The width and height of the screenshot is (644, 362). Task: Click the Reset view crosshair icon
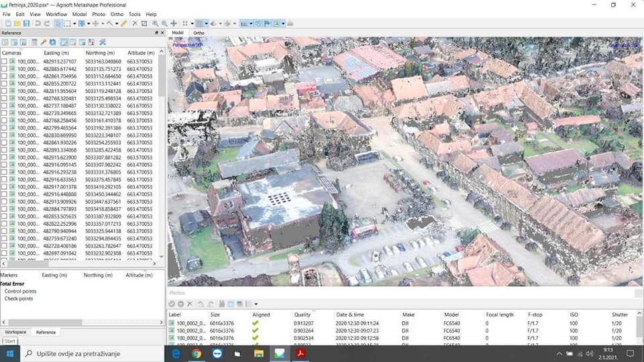coord(174,23)
